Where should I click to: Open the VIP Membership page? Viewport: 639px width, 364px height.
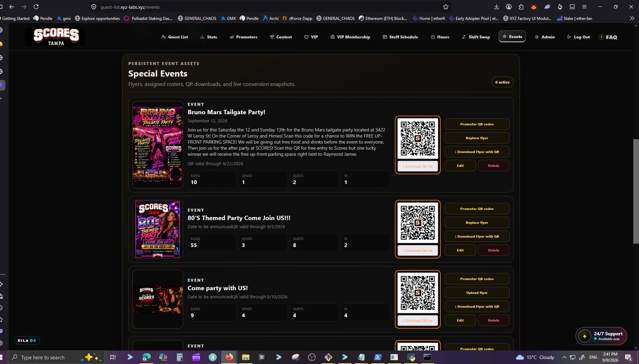pos(350,37)
